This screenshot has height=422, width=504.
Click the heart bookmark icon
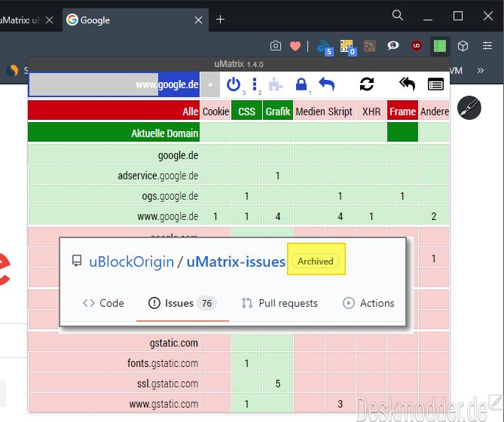pyautogui.click(x=295, y=46)
